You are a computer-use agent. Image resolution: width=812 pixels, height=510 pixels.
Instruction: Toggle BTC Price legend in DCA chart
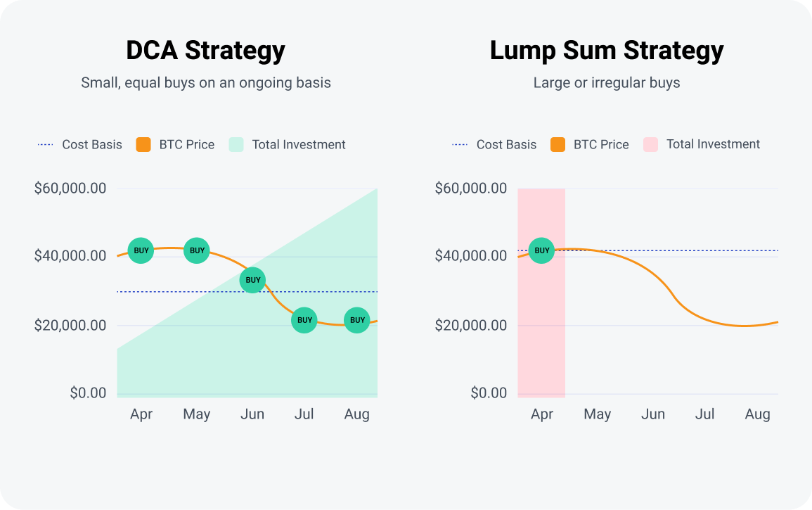176,145
